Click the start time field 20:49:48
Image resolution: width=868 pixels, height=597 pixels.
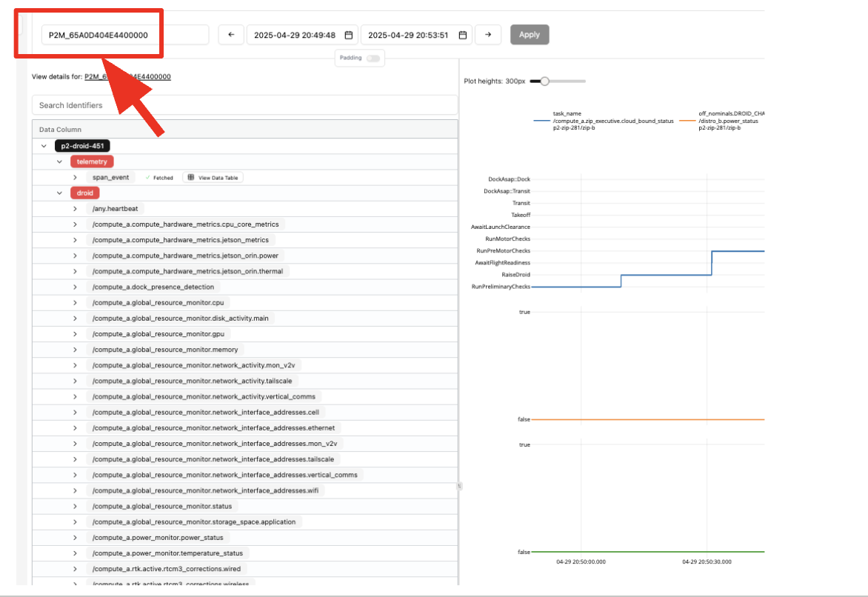click(x=303, y=35)
